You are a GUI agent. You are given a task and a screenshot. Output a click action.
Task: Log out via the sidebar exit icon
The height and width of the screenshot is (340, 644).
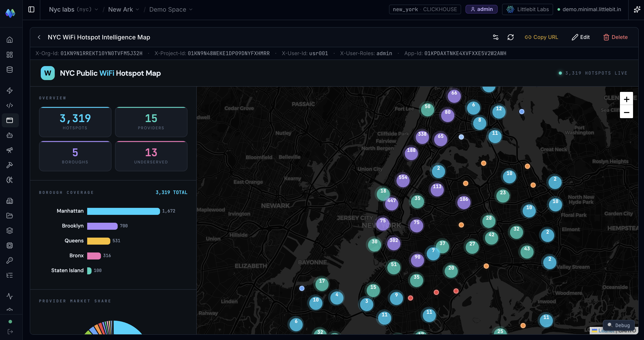(x=10, y=332)
